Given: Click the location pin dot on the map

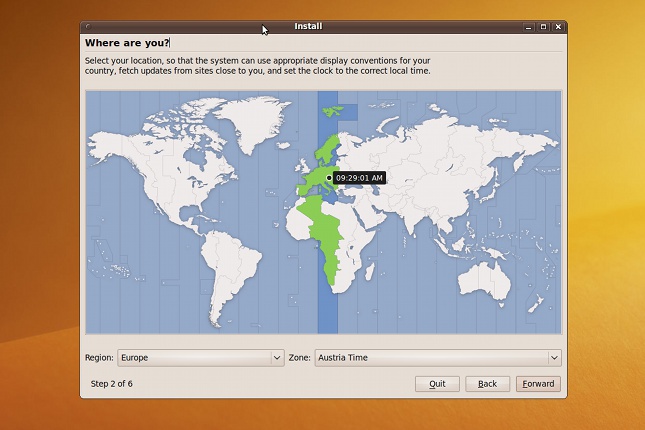Looking at the screenshot, I should point(329,178).
